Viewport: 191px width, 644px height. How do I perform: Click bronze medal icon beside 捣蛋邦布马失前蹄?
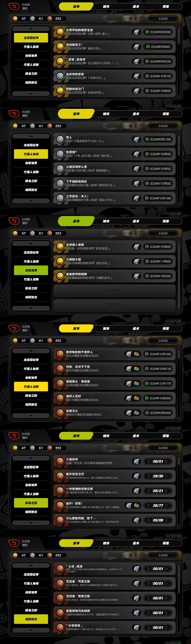pos(60,613)
